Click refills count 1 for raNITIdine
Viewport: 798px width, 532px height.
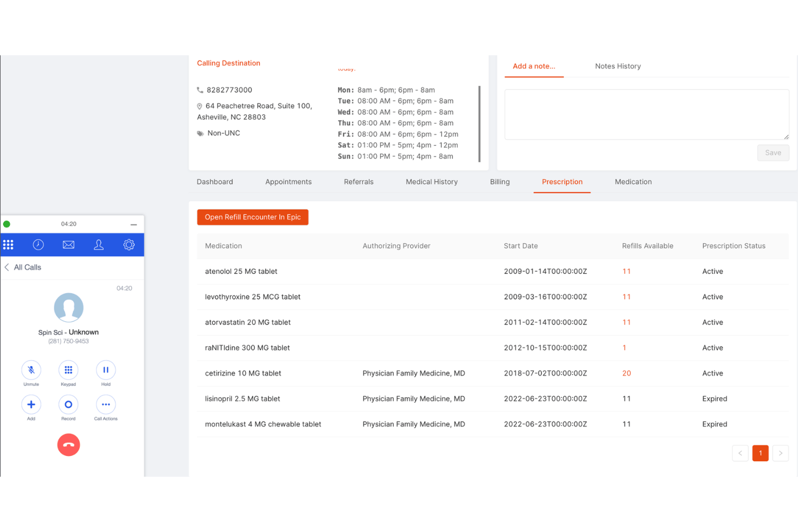(x=624, y=348)
